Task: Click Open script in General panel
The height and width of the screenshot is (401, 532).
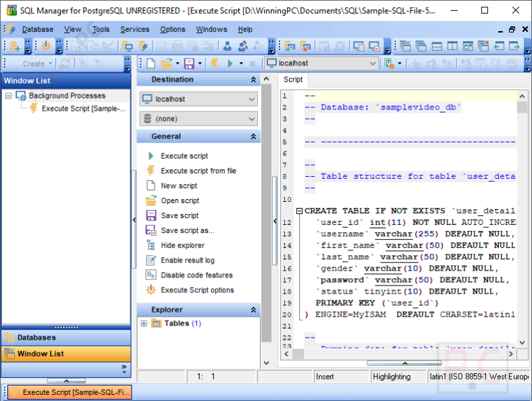Action: 180,201
